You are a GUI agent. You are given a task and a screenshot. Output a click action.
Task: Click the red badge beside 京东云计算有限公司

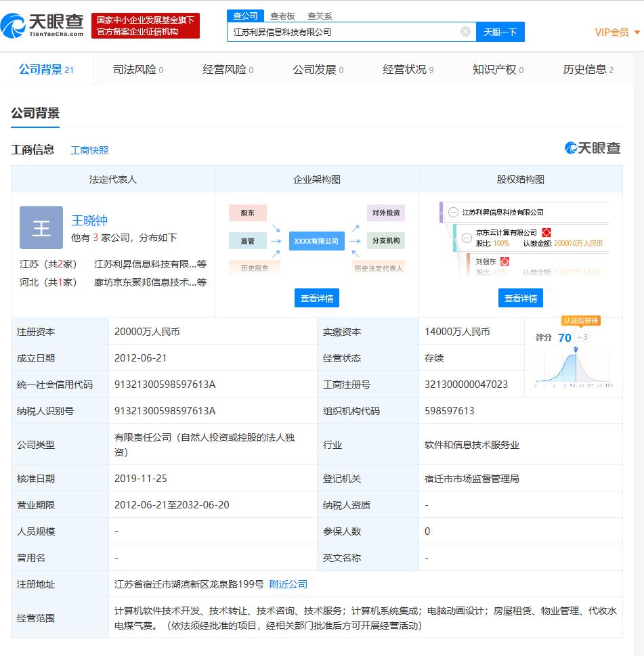click(x=546, y=233)
